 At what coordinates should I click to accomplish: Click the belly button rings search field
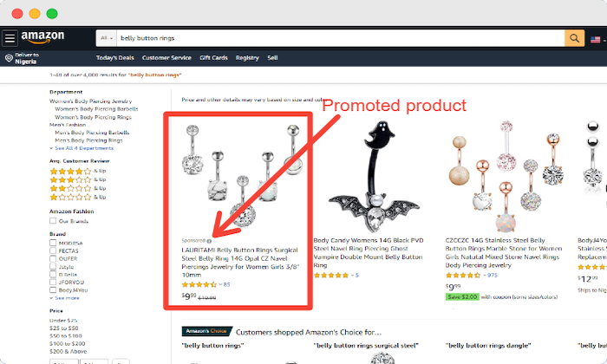pyautogui.click(x=341, y=38)
